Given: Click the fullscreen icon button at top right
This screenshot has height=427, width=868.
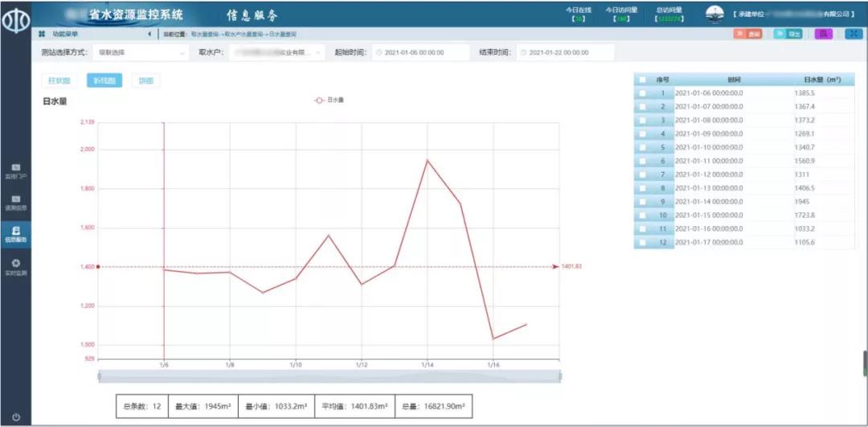Looking at the screenshot, I should (x=854, y=34).
